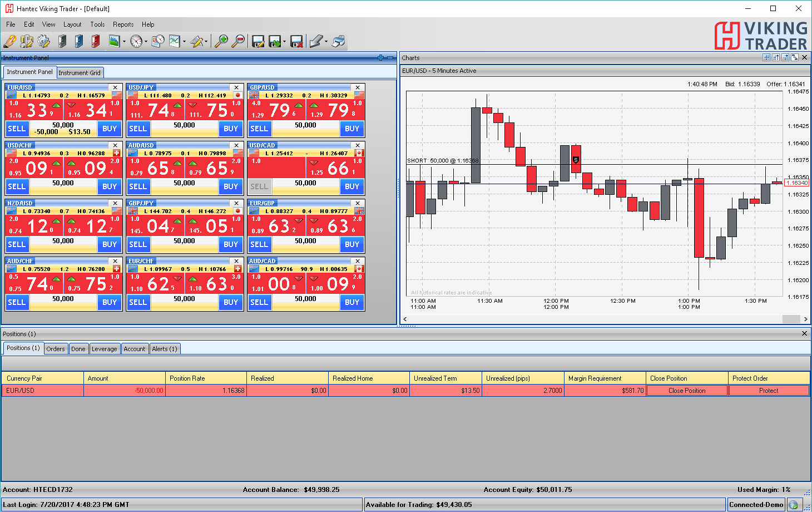Click the floppy disk with green arrow icon
The width and height of the screenshot is (812, 512).
(275, 41)
